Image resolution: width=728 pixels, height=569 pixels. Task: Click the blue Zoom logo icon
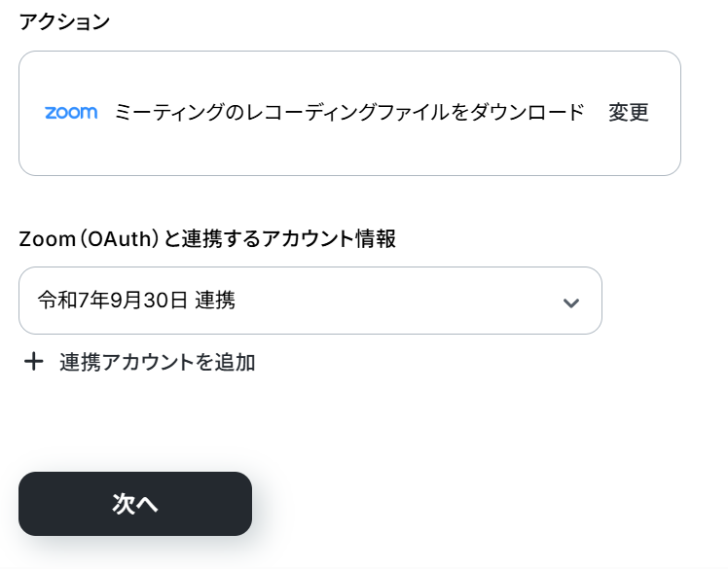[x=71, y=112]
